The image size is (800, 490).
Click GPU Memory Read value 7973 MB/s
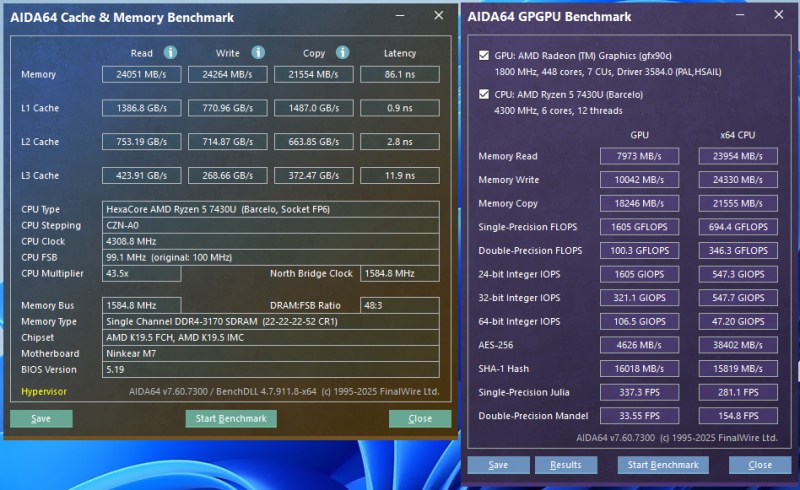click(x=639, y=156)
